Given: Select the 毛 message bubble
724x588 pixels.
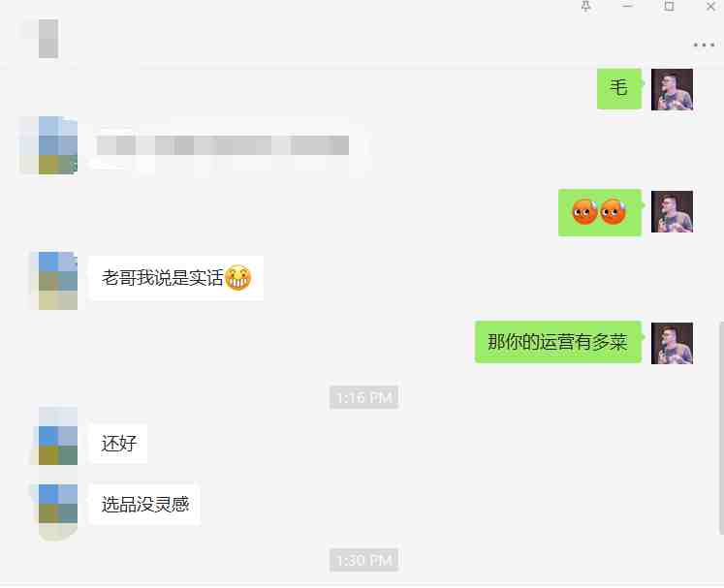Looking at the screenshot, I should tap(618, 89).
